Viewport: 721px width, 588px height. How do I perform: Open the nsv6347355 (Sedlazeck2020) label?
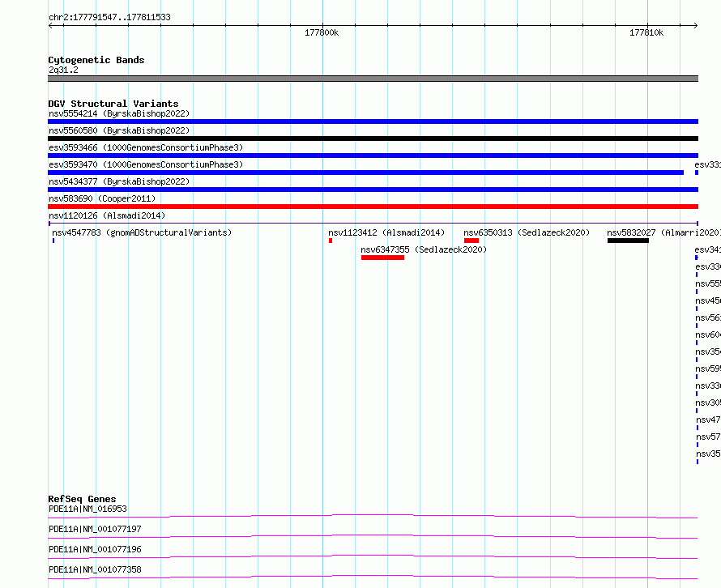pos(424,249)
